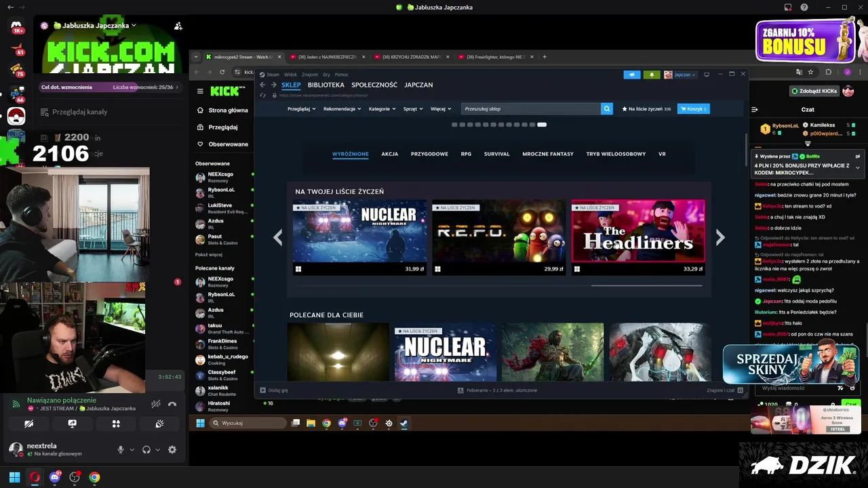Select the VR category tab
Viewport: 868px width, 488px height.
tap(662, 154)
